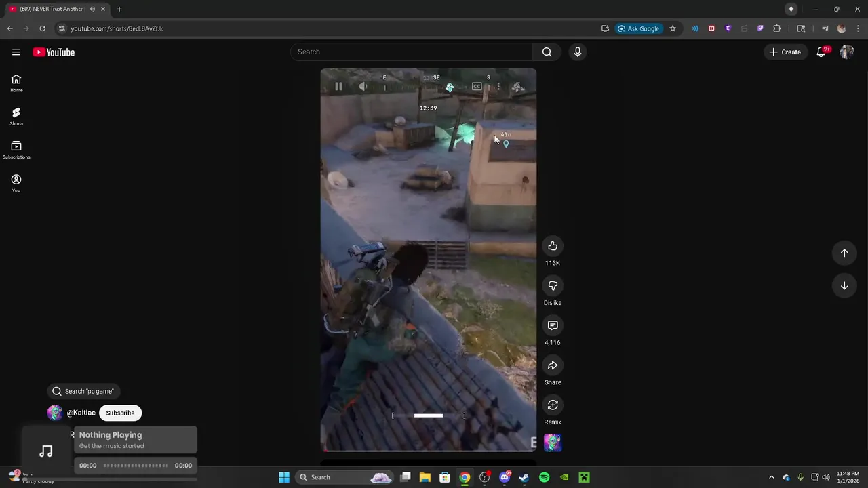This screenshot has height=488, width=868.
Task: Open a new browser tab
Action: coord(119,9)
